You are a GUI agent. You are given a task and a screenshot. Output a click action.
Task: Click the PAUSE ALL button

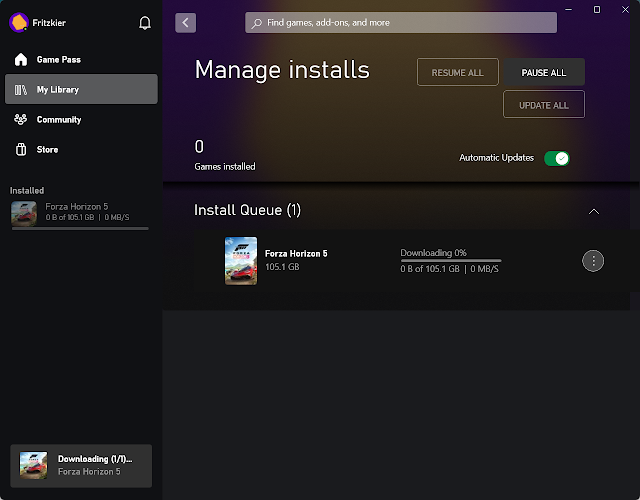coord(544,72)
